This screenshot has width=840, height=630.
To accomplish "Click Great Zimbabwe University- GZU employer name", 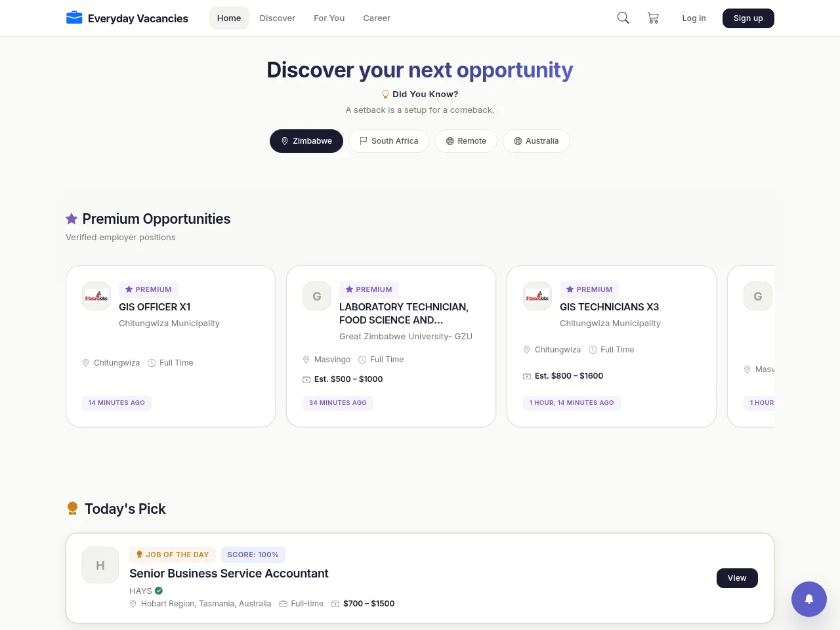I will click(x=406, y=337).
